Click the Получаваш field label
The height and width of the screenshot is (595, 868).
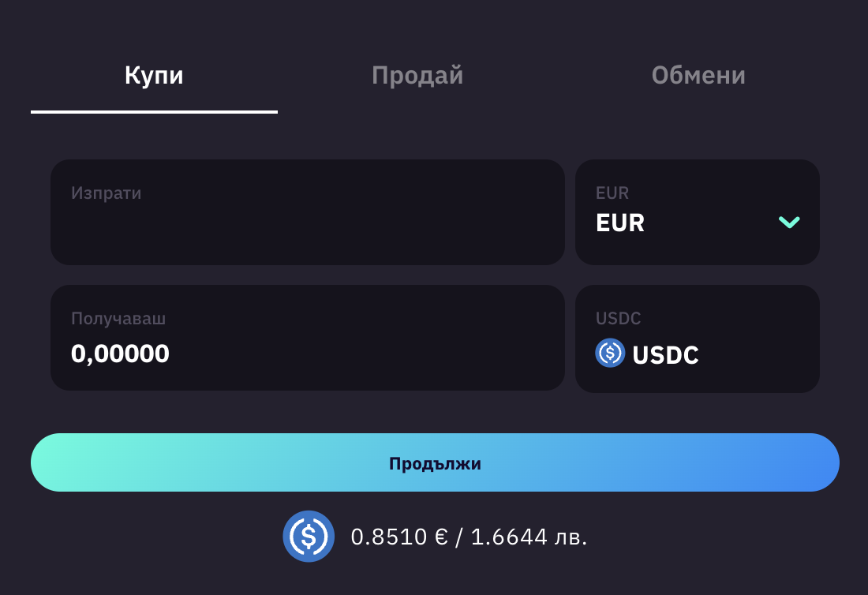pyautogui.click(x=118, y=319)
